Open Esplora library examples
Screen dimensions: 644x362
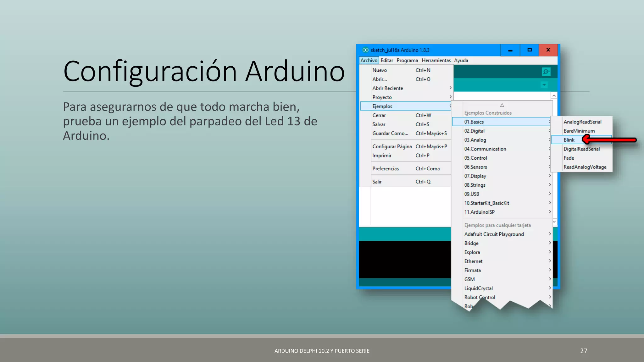(502, 252)
